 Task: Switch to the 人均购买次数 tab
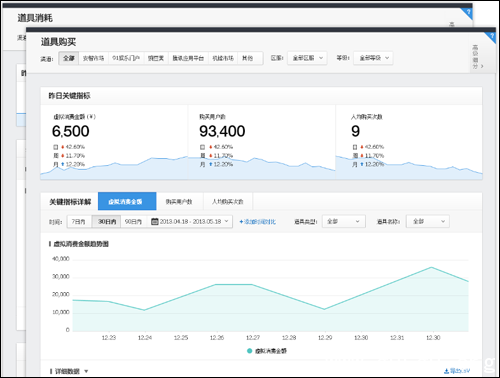pos(228,201)
